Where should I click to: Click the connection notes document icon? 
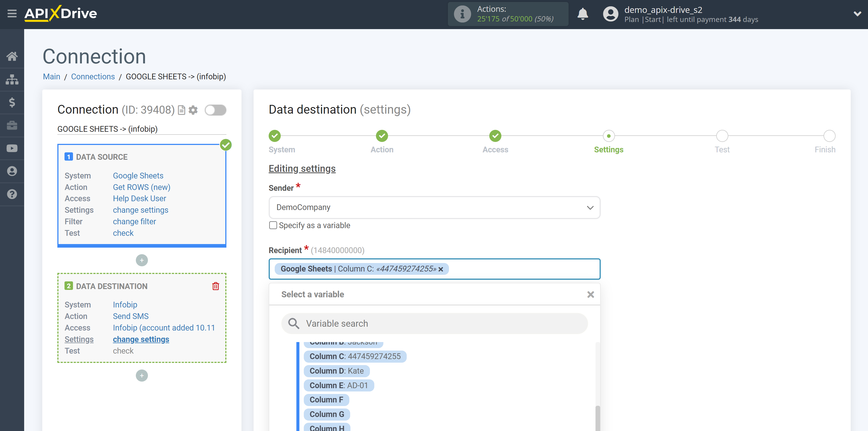[x=181, y=110]
